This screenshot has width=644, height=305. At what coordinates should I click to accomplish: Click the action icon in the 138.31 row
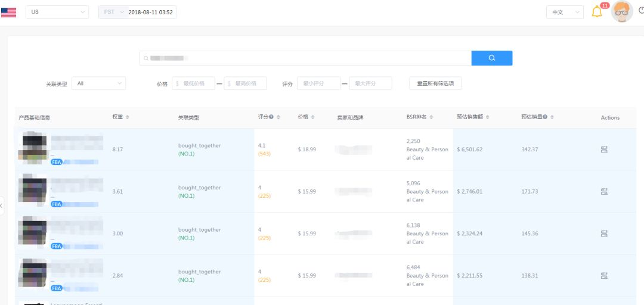click(604, 276)
